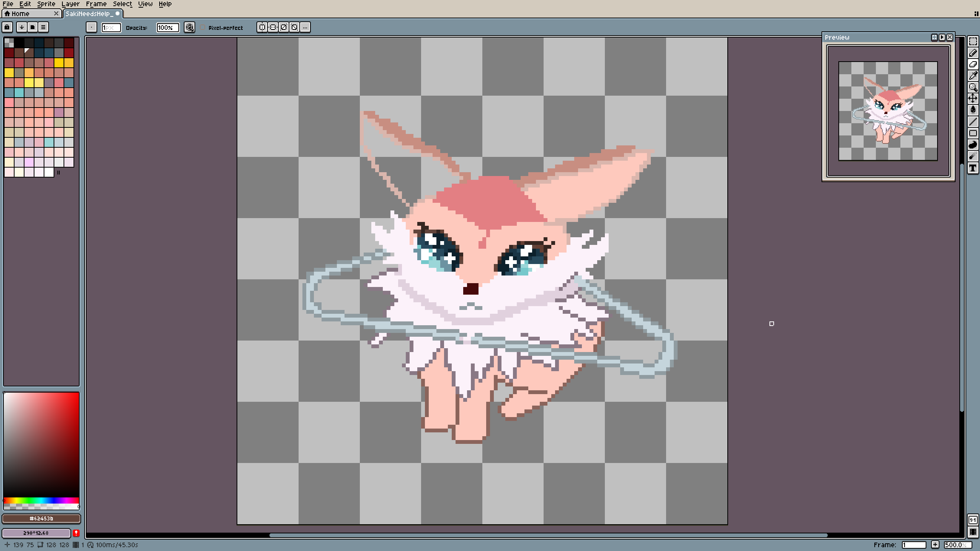Open the zoom percentage field 500.0

click(x=957, y=544)
